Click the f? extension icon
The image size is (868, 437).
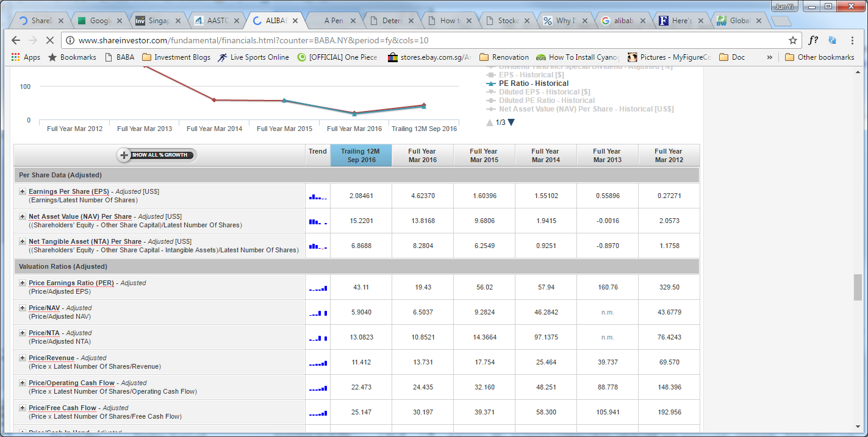click(x=813, y=40)
